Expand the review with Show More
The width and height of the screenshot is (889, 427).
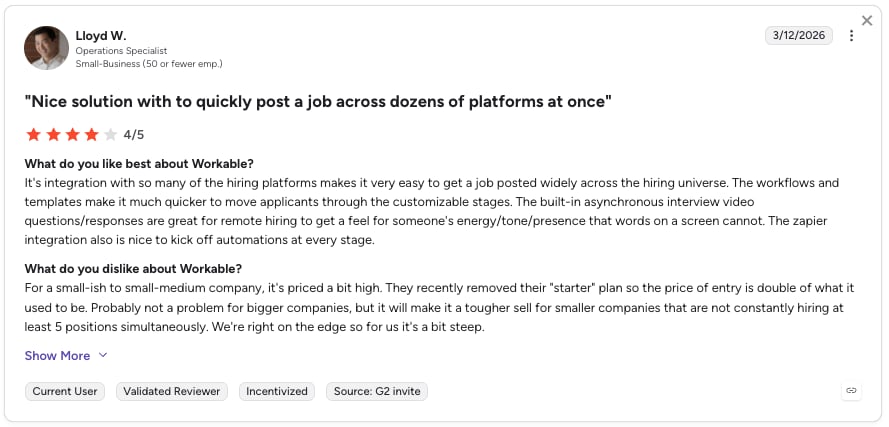tap(57, 356)
